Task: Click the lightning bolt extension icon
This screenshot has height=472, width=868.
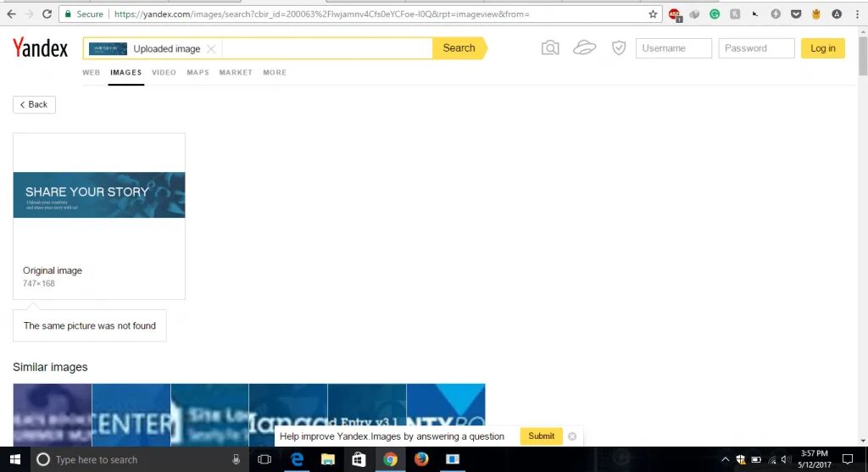Action: click(x=776, y=14)
